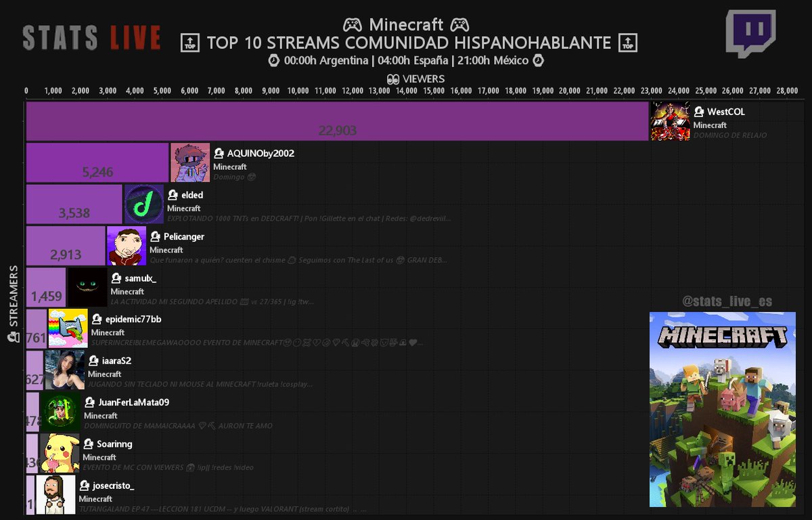Screen dimensions: 812x520
Task: Click the eyes icon next to VIEWERS
Action: (x=393, y=79)
